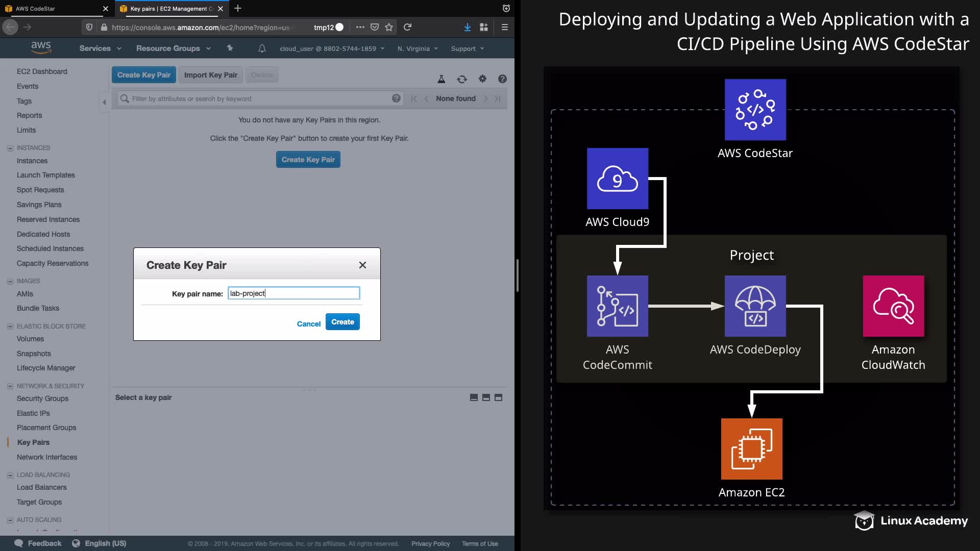The width and height of the screenshot is (980, 551).
Task: Open Security Groups in the sidebar
Action: (x=42, y=398)
